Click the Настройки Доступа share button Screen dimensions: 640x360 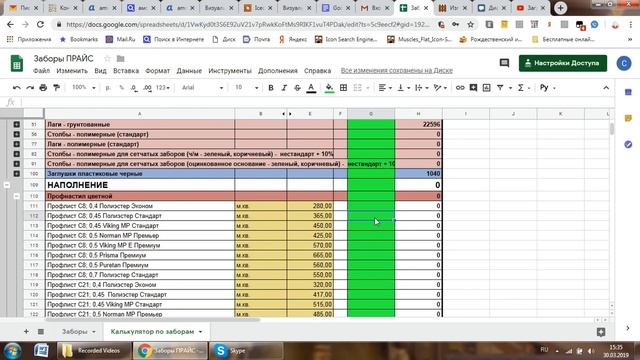[x=562, y=63]
